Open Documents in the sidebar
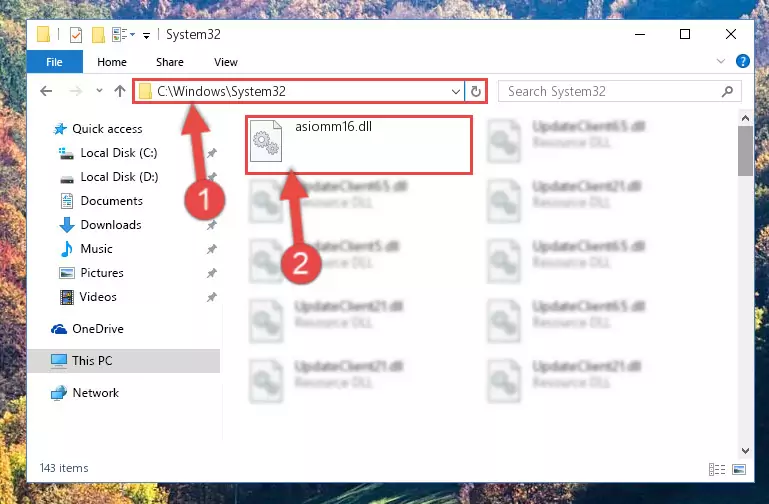This screenshot has height=504, width=769. pos(111,201)
